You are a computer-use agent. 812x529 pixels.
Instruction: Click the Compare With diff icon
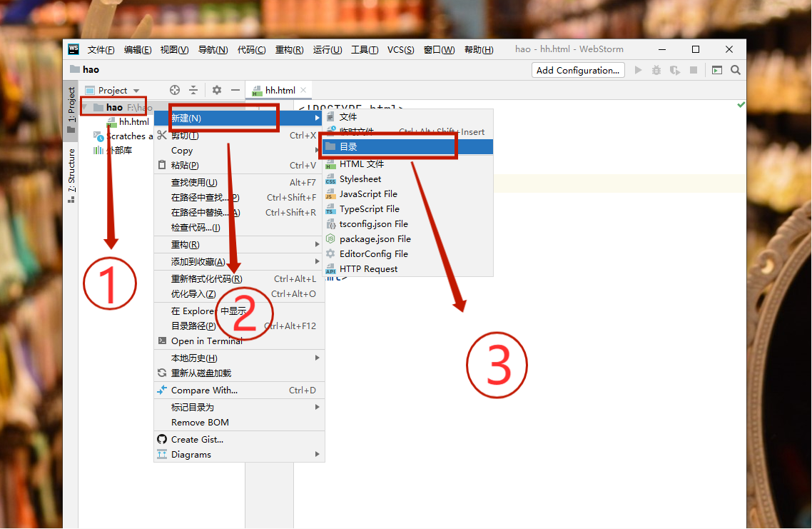(x=163, y=390)
